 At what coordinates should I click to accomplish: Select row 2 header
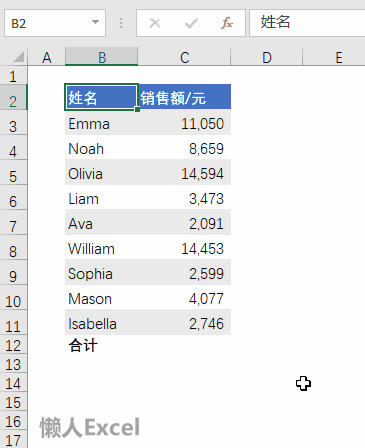(x=13, y=97)
